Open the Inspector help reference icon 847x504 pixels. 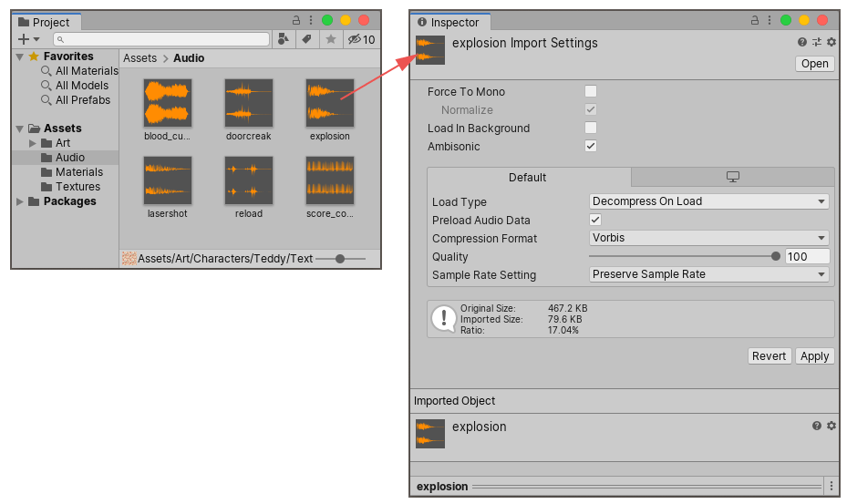click(x=802, y=42)
